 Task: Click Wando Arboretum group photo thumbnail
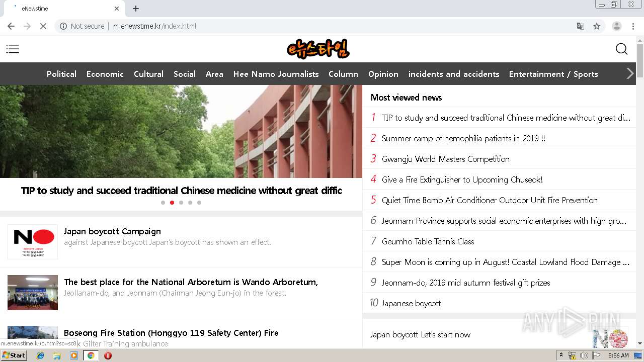pos(33,293)
